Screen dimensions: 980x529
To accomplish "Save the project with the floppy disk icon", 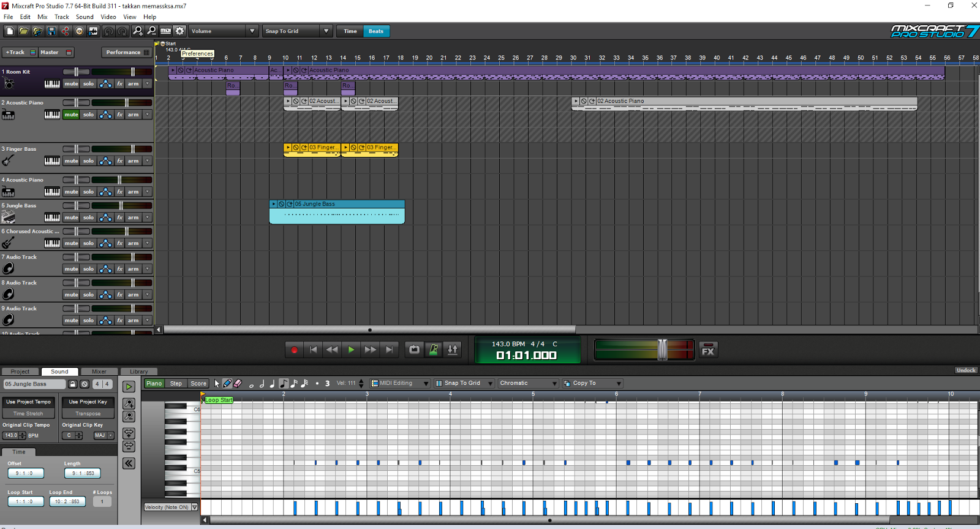I will click(51, 31).
